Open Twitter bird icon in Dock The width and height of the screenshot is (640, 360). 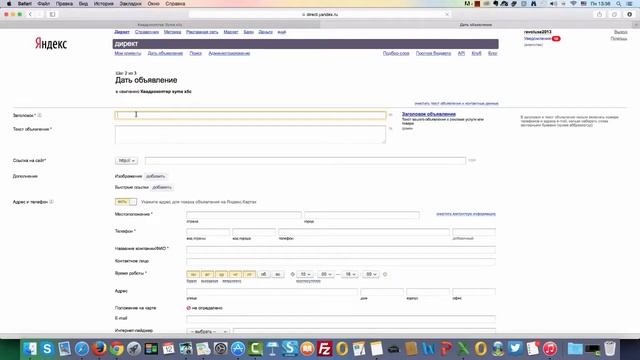(x=515, y=349)
